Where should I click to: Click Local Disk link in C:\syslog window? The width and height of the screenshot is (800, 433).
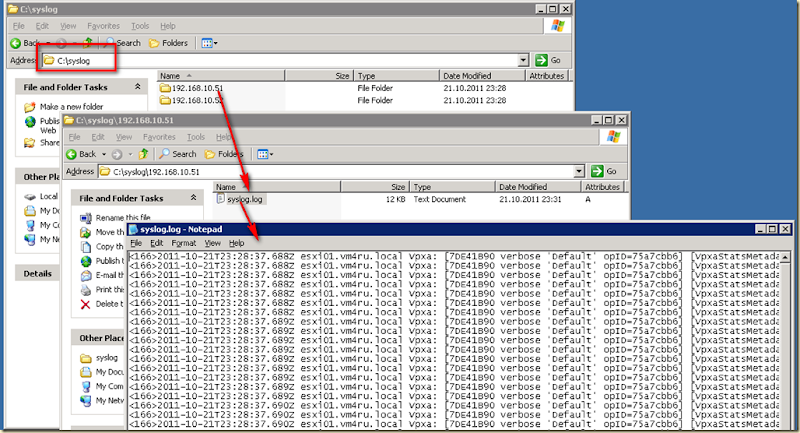49,196
